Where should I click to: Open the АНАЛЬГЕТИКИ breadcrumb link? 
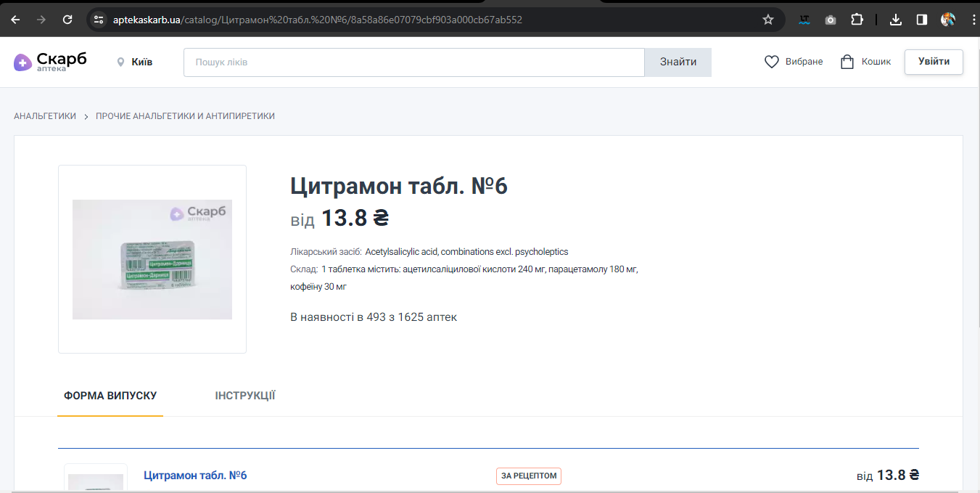tap(45, 115)
